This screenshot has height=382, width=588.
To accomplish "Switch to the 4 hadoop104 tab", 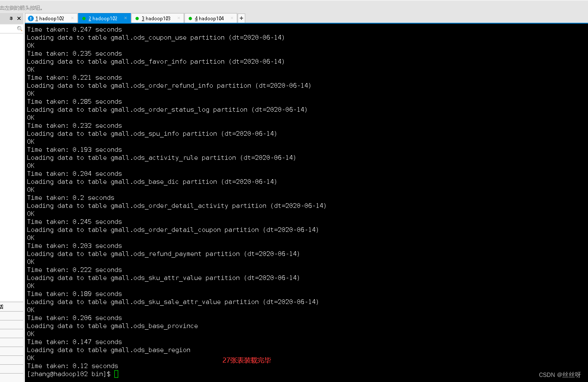I will click(211, 18).
